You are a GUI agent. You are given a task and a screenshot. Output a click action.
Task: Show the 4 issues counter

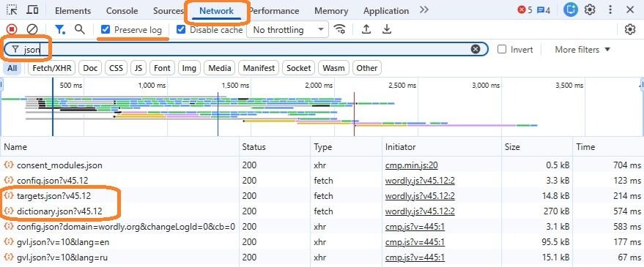(544, 10)
